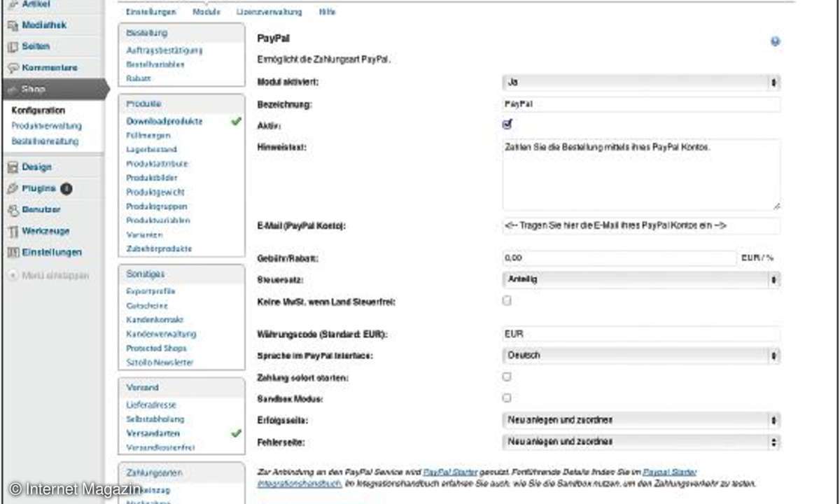Screen dimensions: 840x504
Task: Switch to the Einstellungen tab at top
Action: pos(150,12)
